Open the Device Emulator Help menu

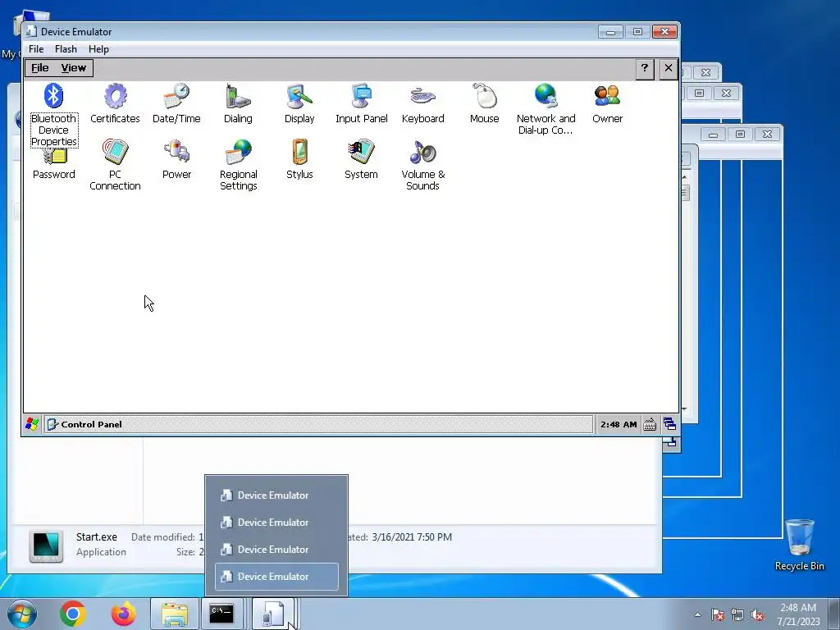[98, 49]
